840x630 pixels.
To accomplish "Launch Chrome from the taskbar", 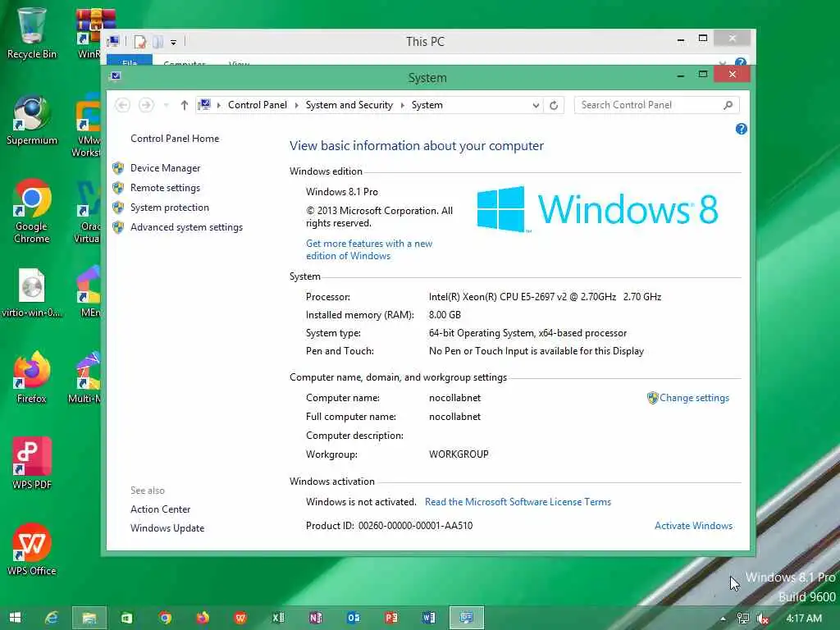I will 165,618.
